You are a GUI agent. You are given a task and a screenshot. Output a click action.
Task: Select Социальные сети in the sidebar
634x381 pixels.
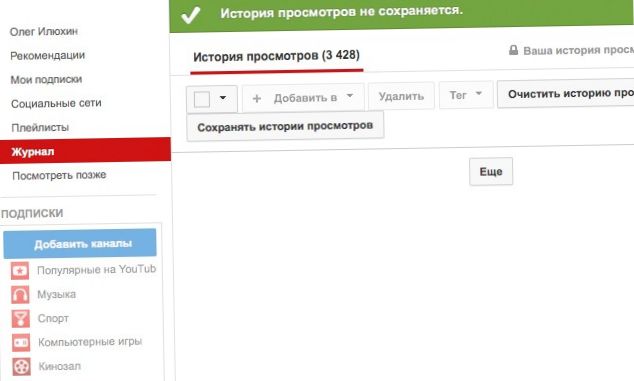point(56,104)
